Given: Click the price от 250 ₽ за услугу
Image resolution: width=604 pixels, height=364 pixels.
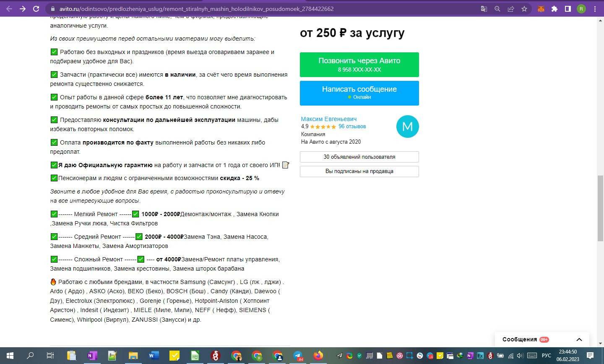Looking at the screenshot, I should [x=352, y=33].
